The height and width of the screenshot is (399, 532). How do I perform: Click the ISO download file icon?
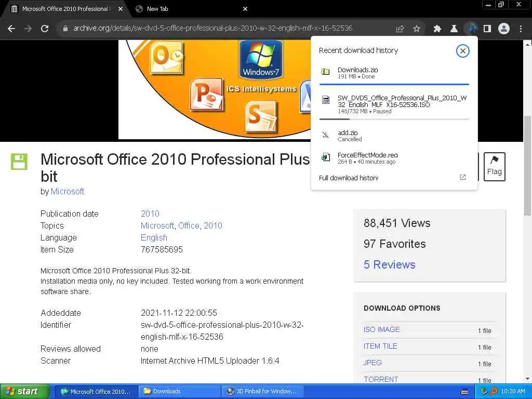coord(326,100)
